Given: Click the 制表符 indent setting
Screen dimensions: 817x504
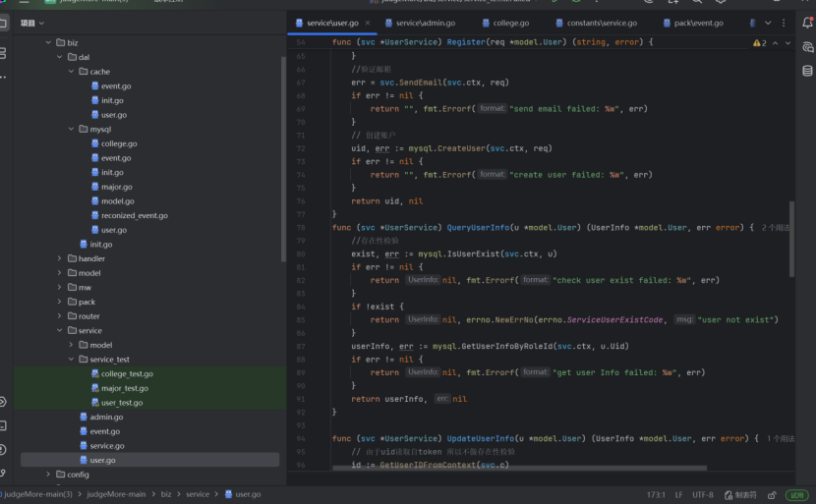Looking at the screenshot, I should (740, 494).
